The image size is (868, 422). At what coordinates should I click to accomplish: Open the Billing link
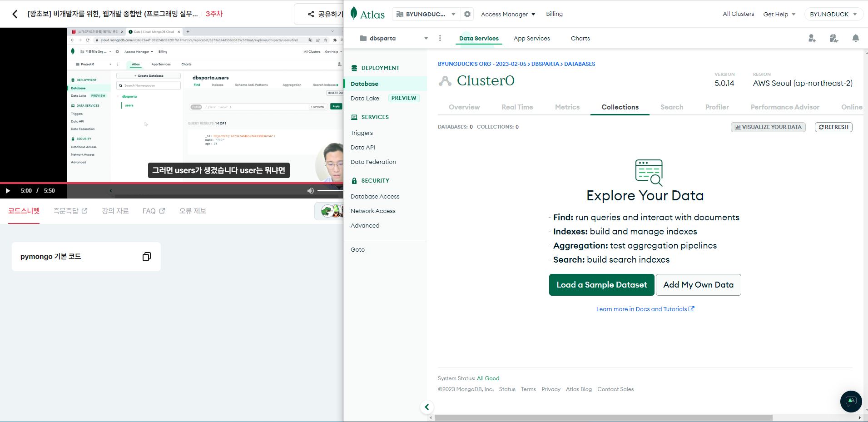pos(554,14)
